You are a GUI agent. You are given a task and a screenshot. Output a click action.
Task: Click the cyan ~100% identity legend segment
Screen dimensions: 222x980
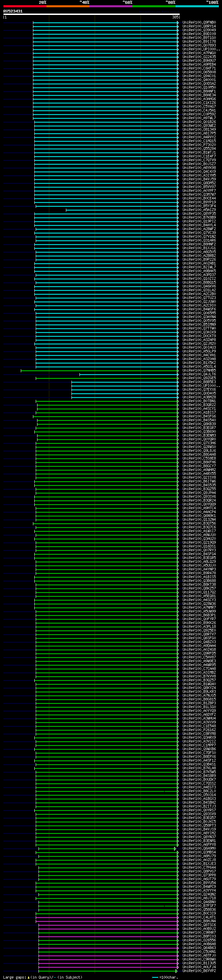197,6
